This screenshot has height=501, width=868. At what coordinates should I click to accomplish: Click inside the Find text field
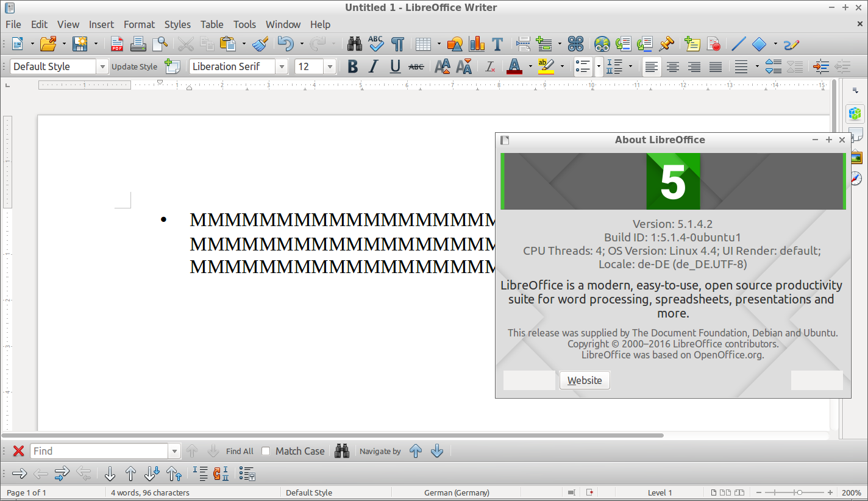tap(99, 451)
